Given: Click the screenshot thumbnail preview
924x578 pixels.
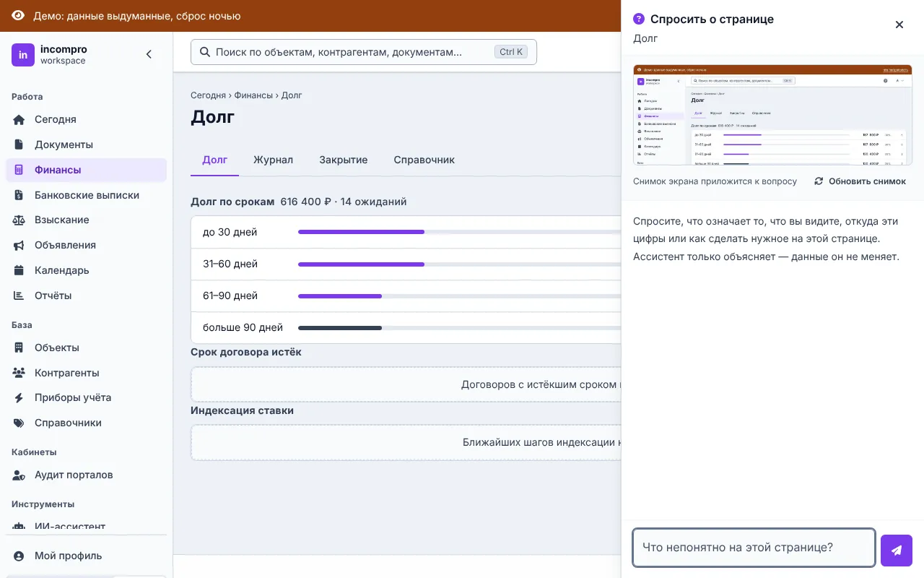Looking at the screenshot, I should pos(772,115).
